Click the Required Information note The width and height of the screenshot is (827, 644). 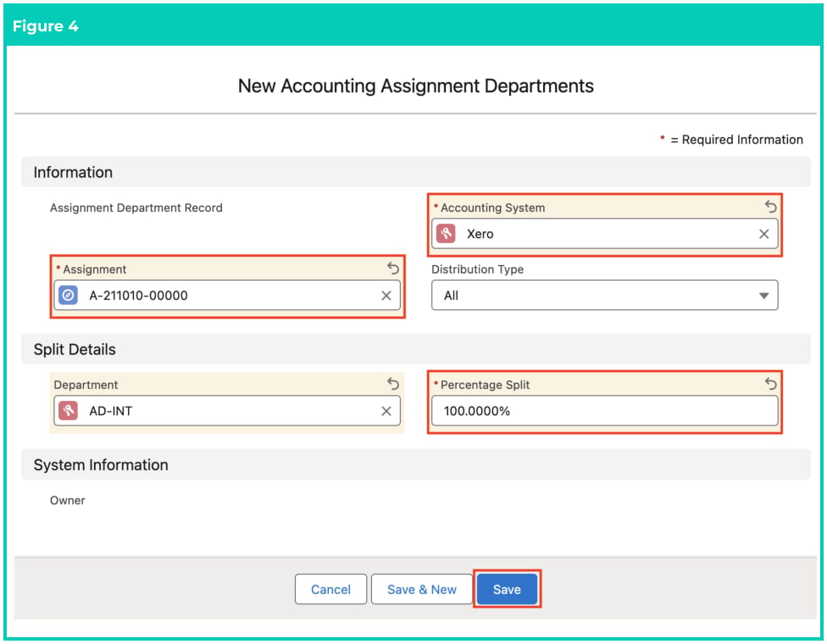731,140
